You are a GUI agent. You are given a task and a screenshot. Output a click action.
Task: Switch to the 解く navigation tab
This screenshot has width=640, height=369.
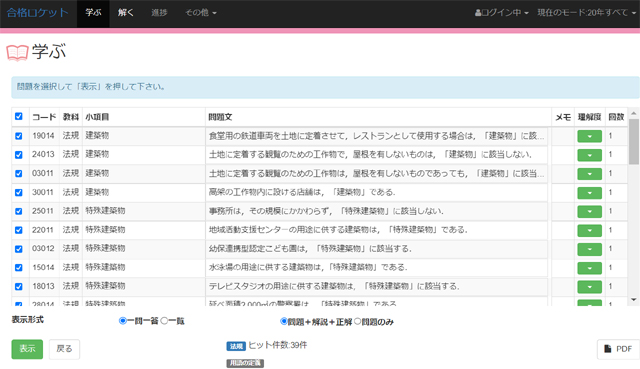(126, 13)
